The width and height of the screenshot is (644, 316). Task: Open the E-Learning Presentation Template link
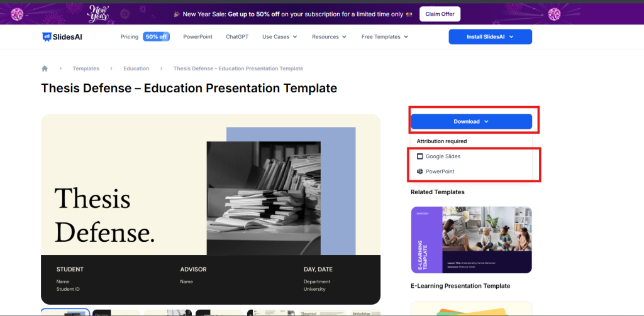[460, 286]
